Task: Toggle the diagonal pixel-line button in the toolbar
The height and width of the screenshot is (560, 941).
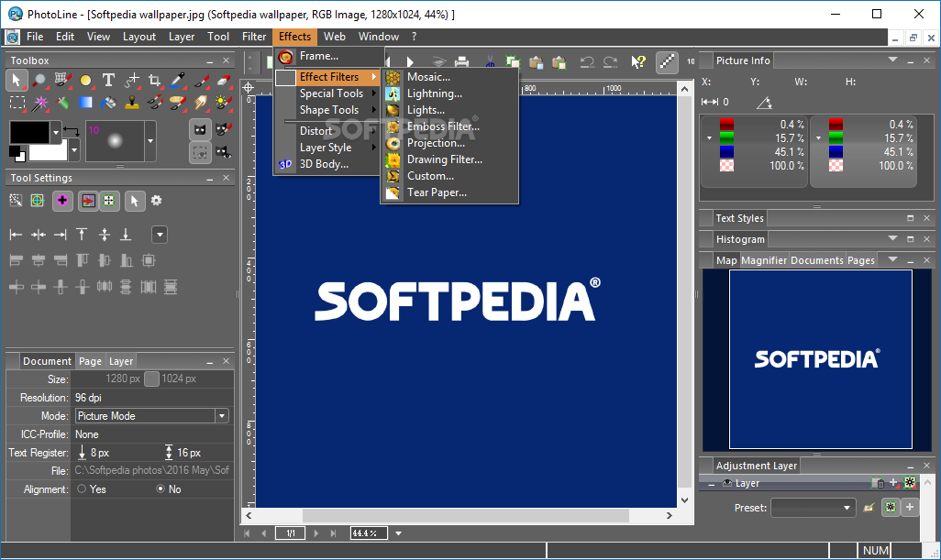Action: pyautogui.click(x=667, y=61)
